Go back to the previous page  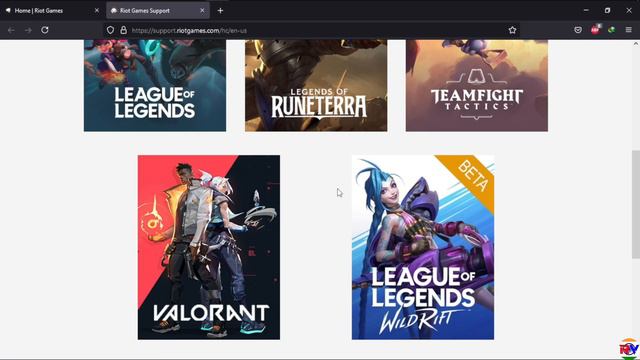[11, 30]
